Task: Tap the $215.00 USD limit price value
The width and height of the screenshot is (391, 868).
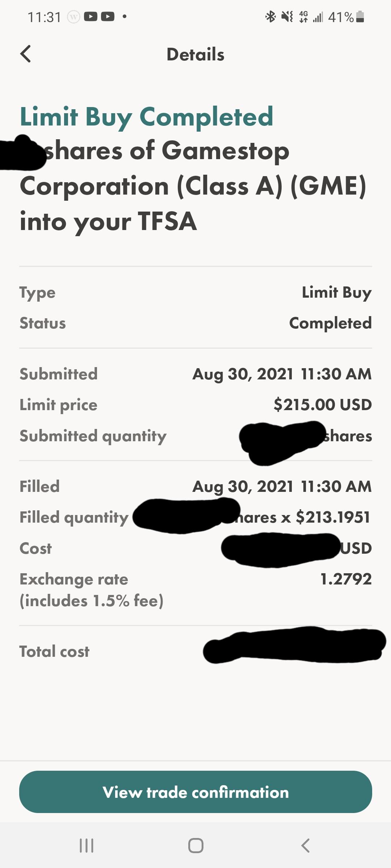Action: 323,404
